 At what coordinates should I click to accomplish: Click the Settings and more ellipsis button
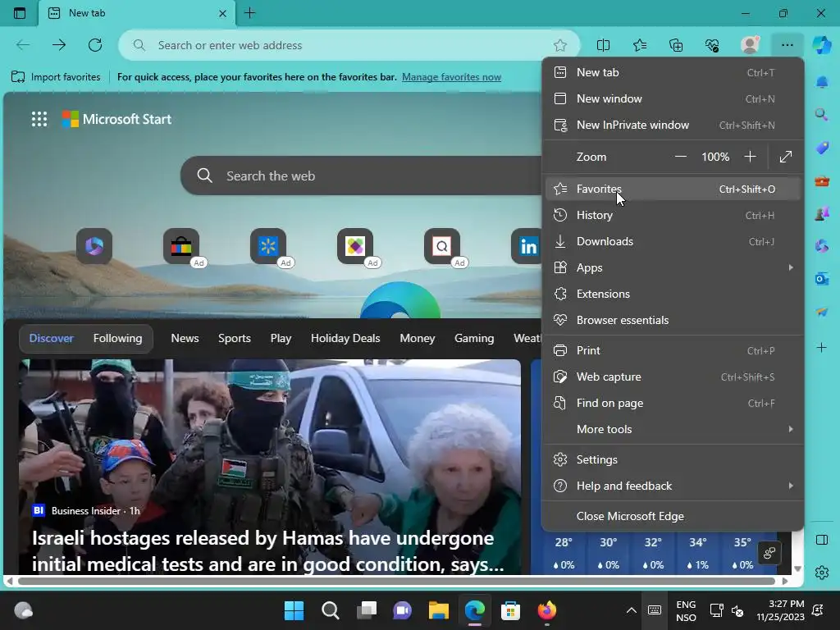(787, 45)
